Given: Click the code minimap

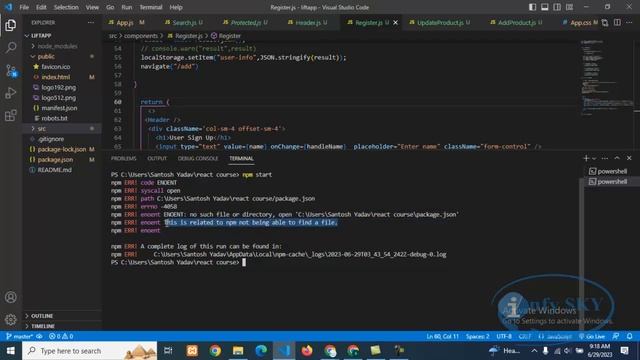Looking at the screenshot, I should (606, 78).
